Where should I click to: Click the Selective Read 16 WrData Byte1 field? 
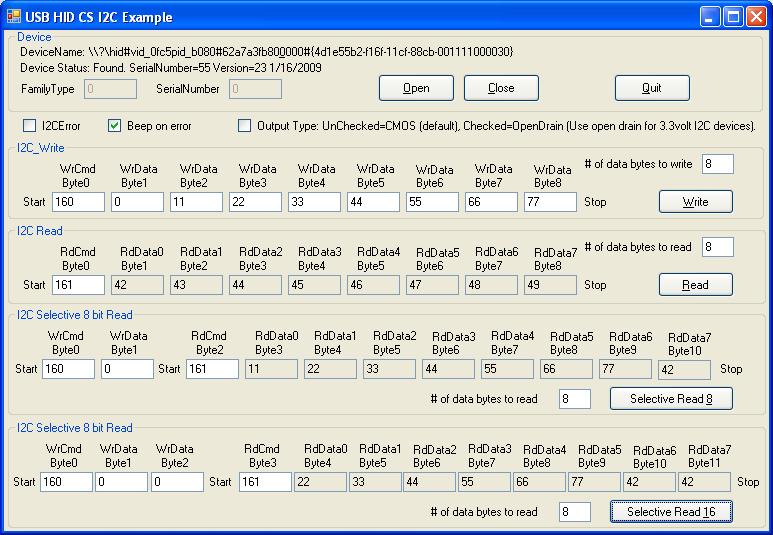click(x=121, y=482)
